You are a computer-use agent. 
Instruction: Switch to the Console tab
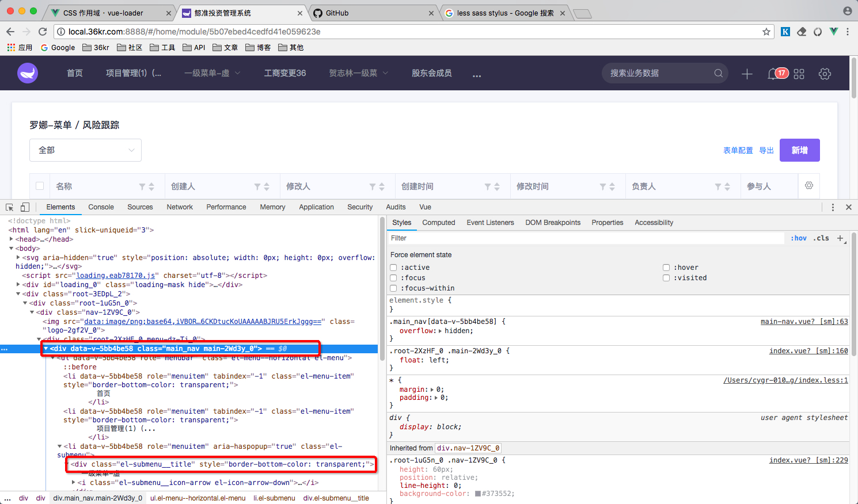click(x=101, y=207)
